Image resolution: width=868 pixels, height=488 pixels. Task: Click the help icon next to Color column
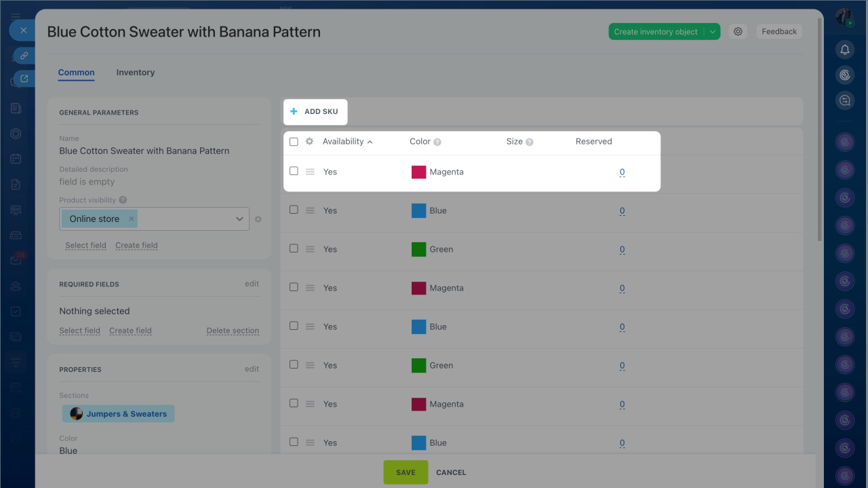click(437, 143)
